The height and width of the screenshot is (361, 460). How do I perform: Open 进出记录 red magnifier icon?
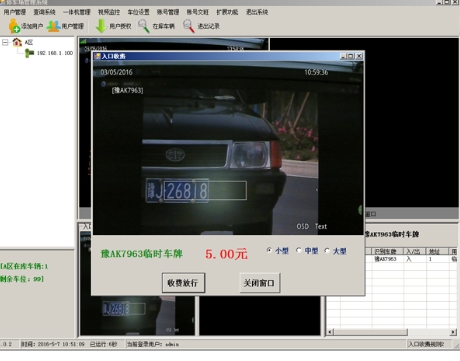[189, 26]
